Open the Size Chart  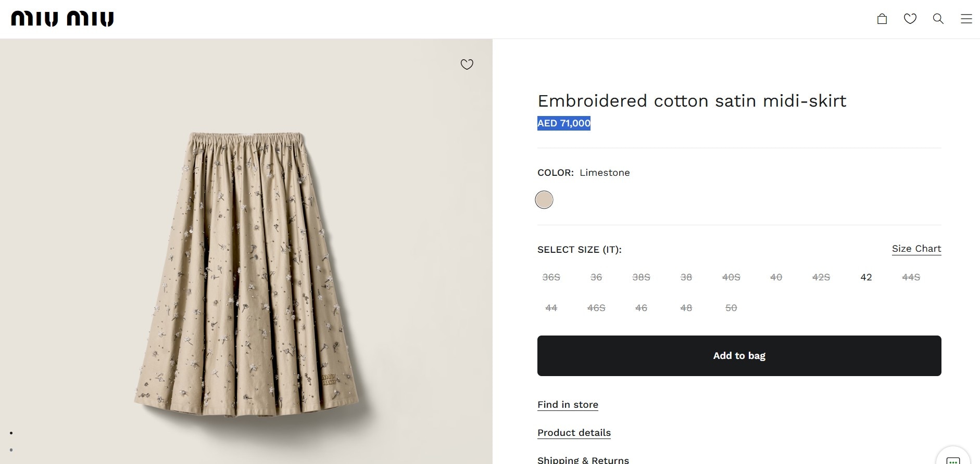[916, 249]
